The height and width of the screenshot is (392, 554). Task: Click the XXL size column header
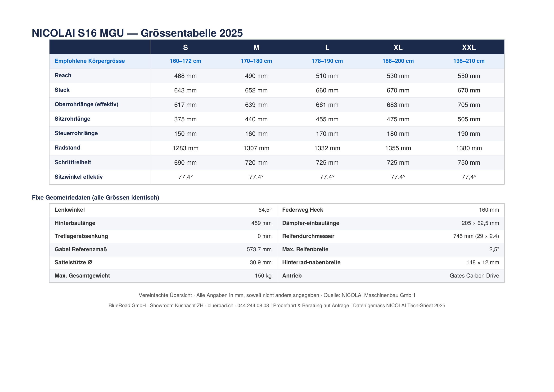(468, 47)
